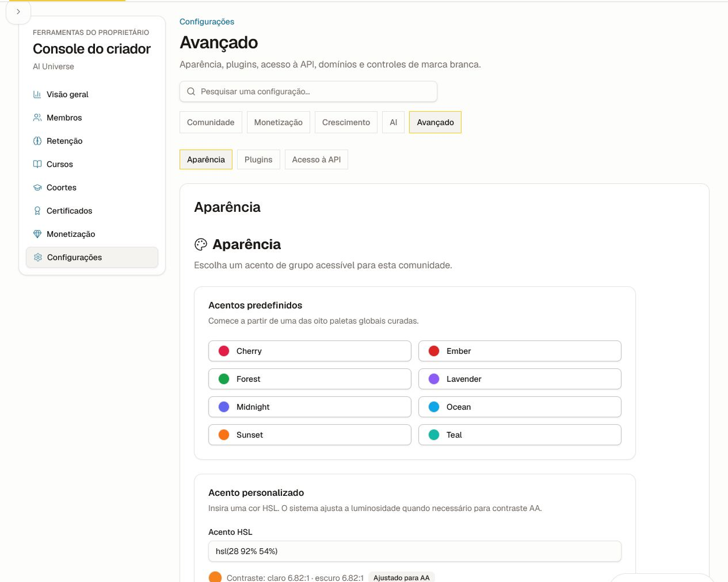Focus the Pesquisar uma configuração field

point(308,91)
